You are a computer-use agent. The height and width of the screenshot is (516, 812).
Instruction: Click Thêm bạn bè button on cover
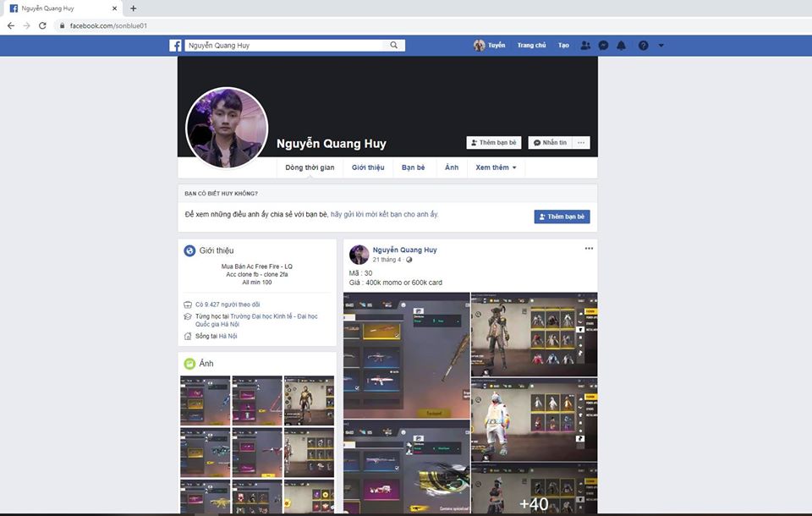493,142
